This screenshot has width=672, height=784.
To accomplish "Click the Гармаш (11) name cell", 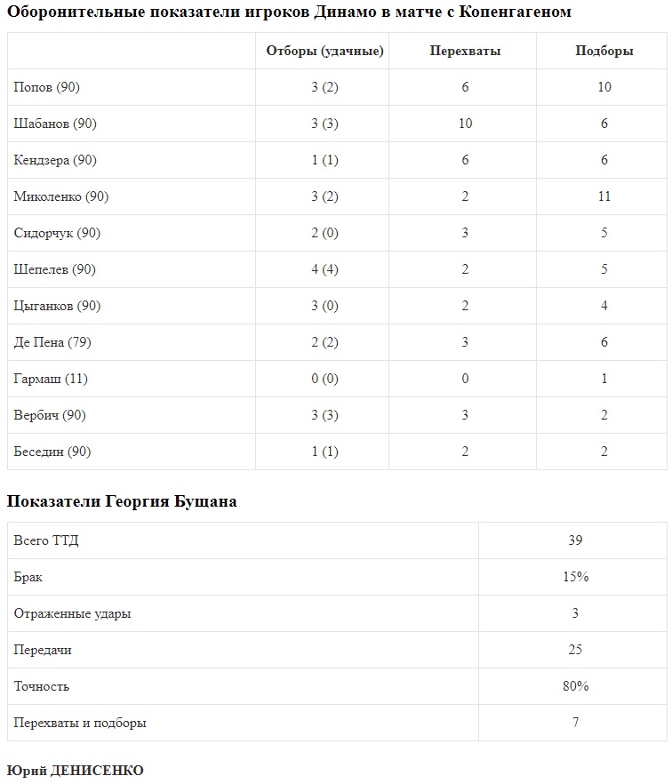I will [51, 379].
